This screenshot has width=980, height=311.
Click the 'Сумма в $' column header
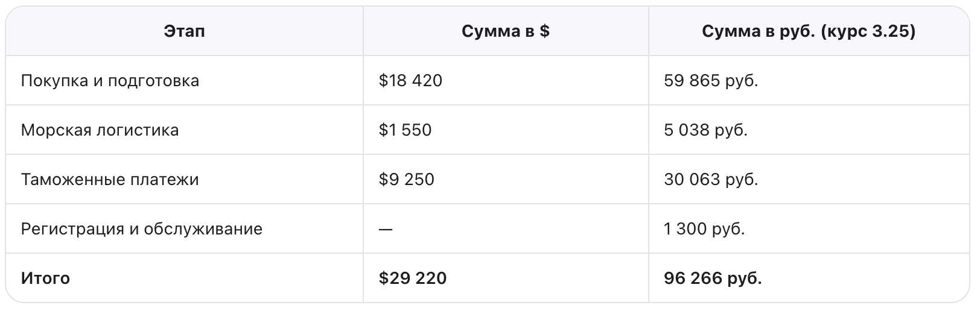pos(505,31)
